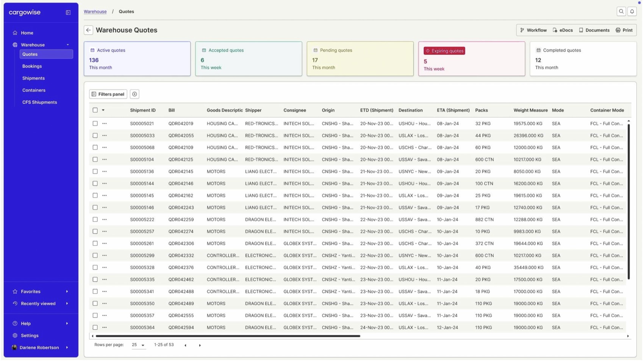Check the box for shipment S00005144
The image size is (644, 361).
tap(95, 184)
